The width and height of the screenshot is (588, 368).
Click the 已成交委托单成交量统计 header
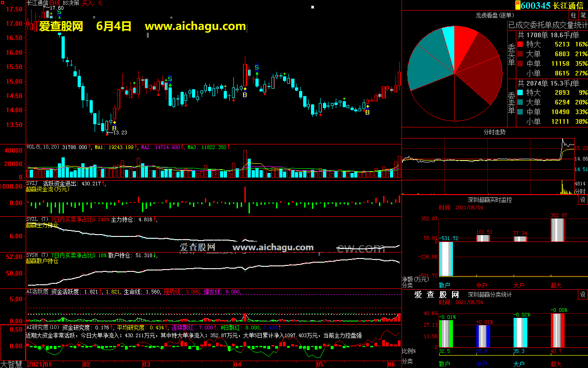click(548, 25)
